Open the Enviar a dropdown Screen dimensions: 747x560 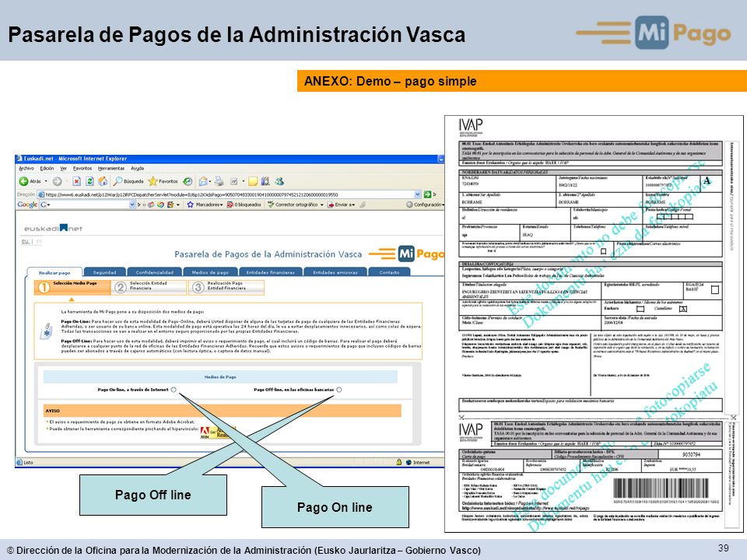(353, 205)
